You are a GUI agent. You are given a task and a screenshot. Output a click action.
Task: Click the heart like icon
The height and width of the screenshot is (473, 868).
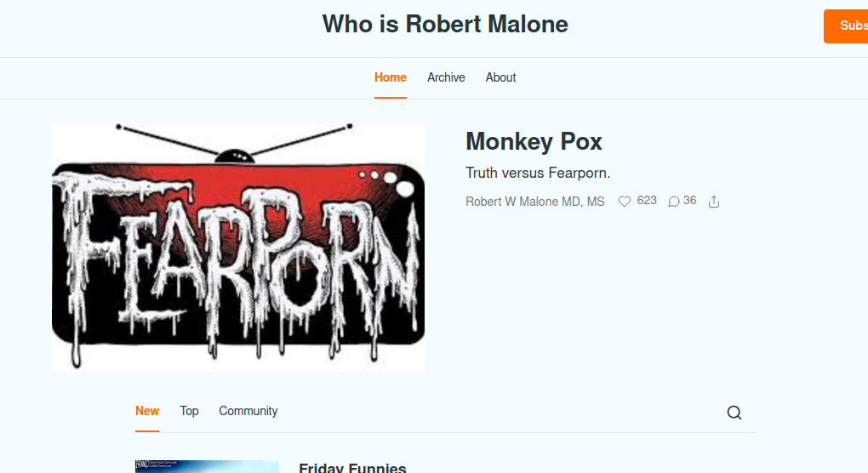tap(625, 202)
